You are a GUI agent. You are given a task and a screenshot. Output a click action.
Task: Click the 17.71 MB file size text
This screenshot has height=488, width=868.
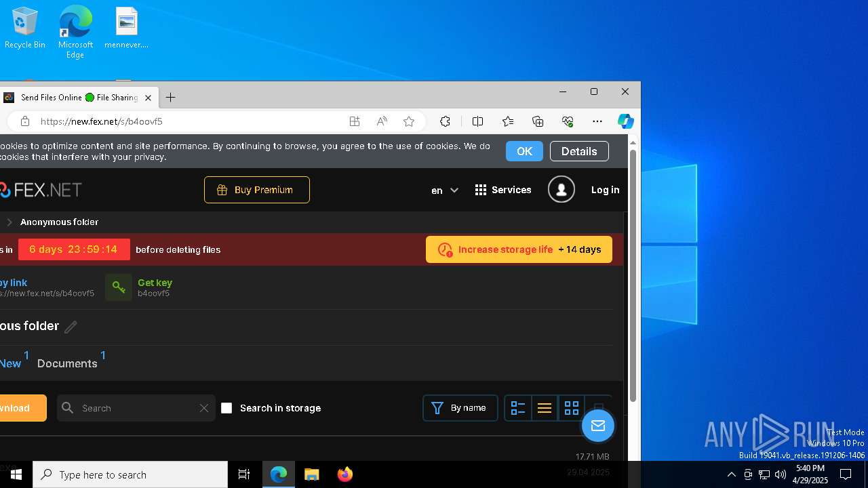coord(592,457)
